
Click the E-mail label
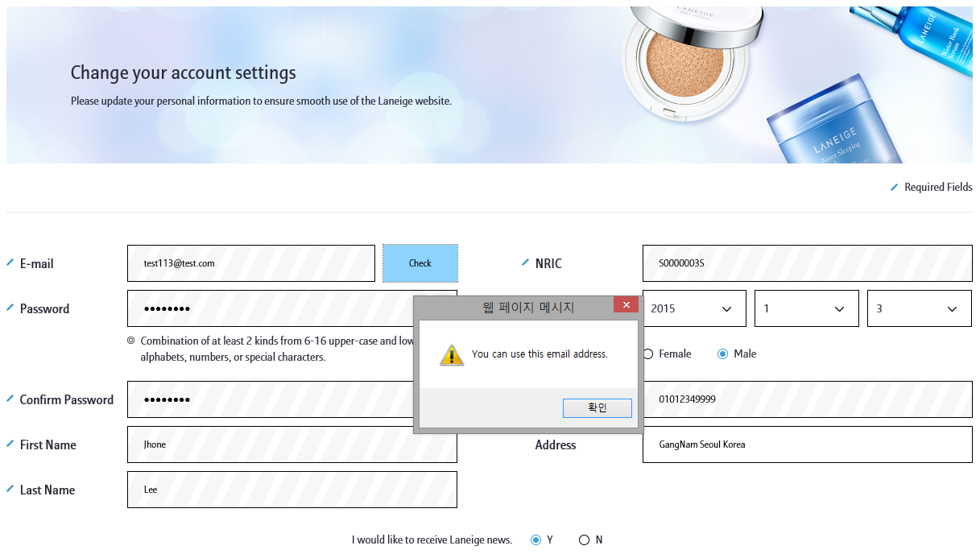pos(36,263)
